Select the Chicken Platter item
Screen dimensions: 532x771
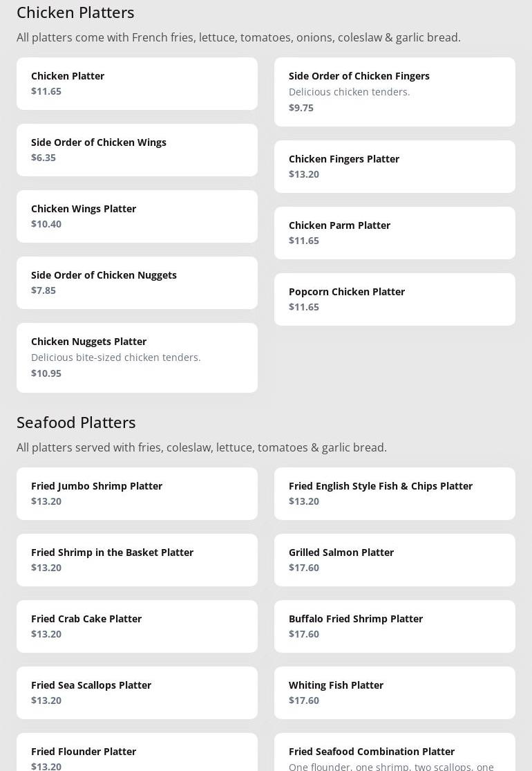pos(137,84)
